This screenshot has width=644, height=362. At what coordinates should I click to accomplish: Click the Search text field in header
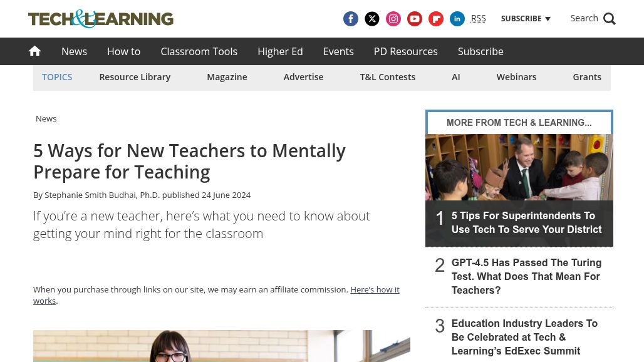click(584, 18)
